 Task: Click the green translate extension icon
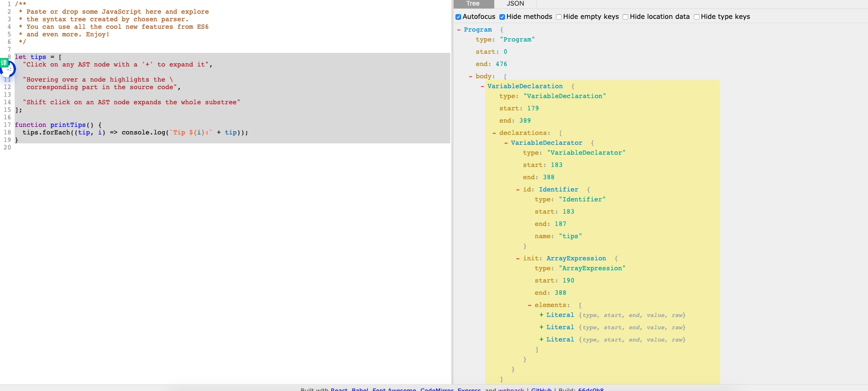click(4, 63)
